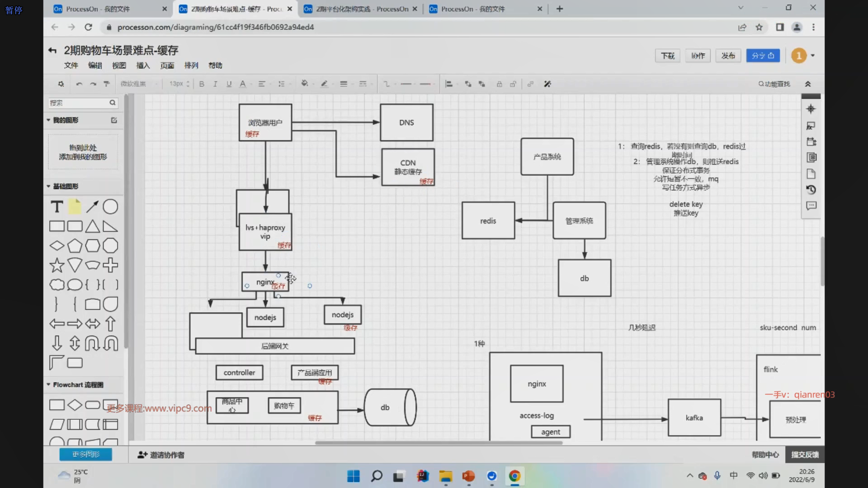
Task: Click the 下载 download button
Action: click(667, 56)
